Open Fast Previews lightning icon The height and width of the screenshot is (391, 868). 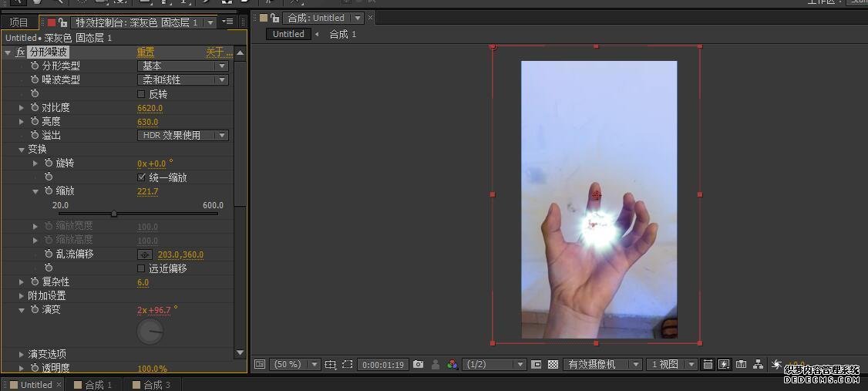(x=724, y=365)
